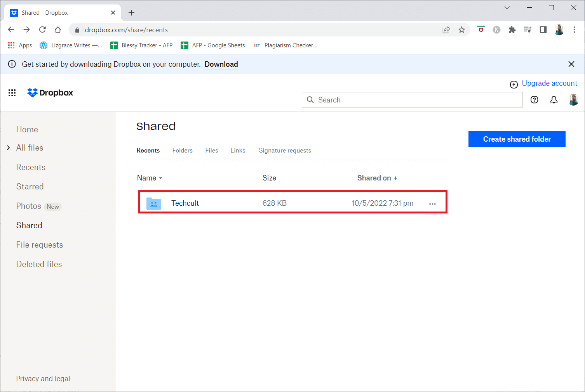Open the Plagiarism Checker bookmark
This screenshot has height=392, width=585.
point(285,45)
